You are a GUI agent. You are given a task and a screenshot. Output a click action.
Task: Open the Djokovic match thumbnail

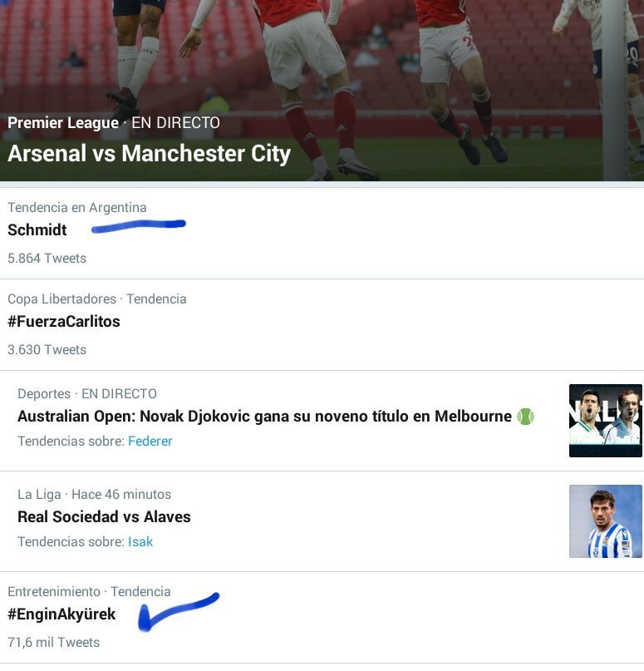tap(605, 420)
